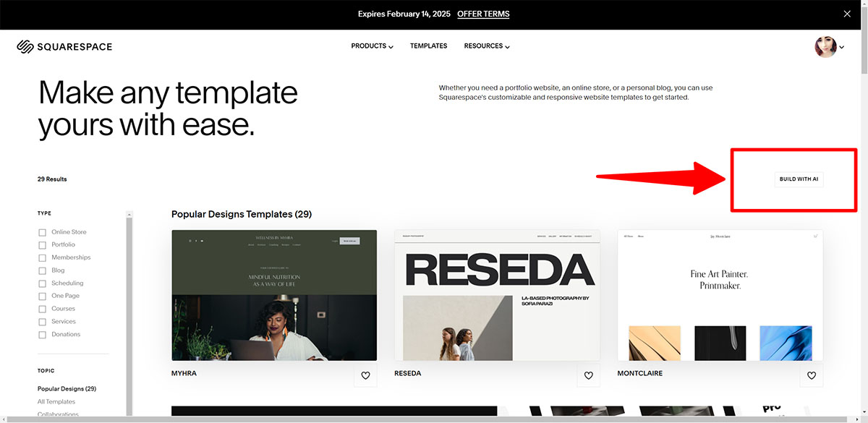Select TEMPLATES in the navigation bar
Image resolution: width=868 pixels, height=423 pixels.
(428, 46)
